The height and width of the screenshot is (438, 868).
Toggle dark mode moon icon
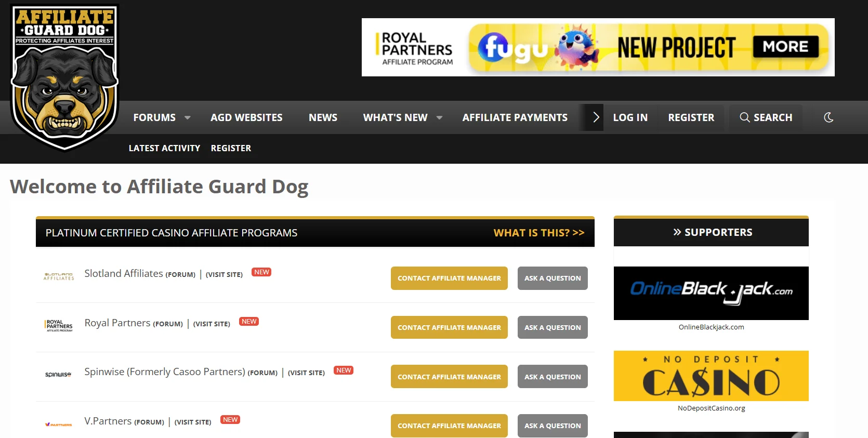(x=828, y=117)
